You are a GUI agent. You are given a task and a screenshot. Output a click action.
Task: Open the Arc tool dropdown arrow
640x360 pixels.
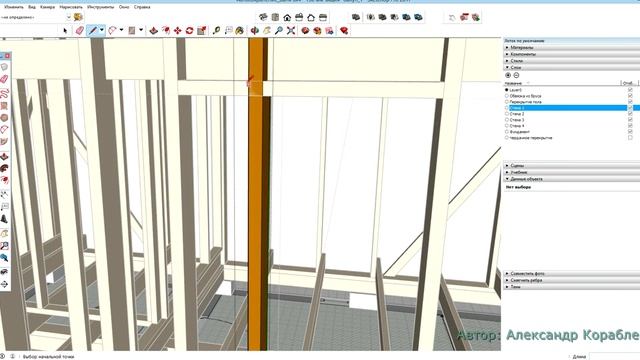point(121,30)
